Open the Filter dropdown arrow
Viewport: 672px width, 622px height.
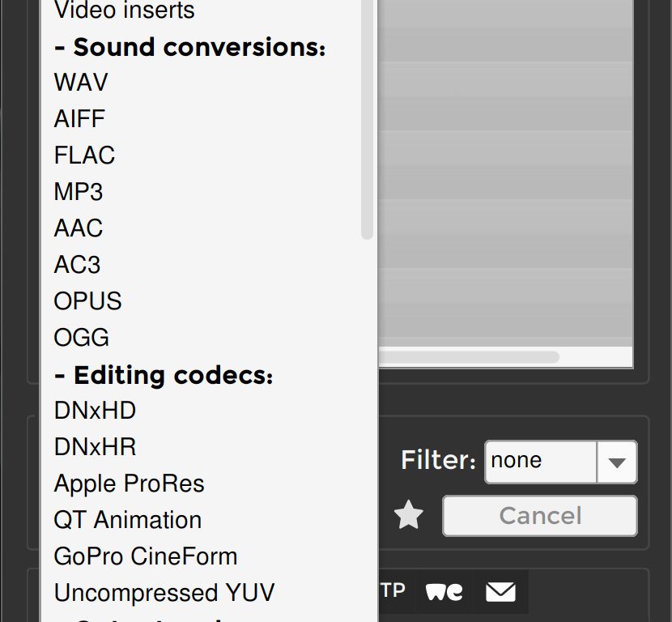tap(617, 462)
